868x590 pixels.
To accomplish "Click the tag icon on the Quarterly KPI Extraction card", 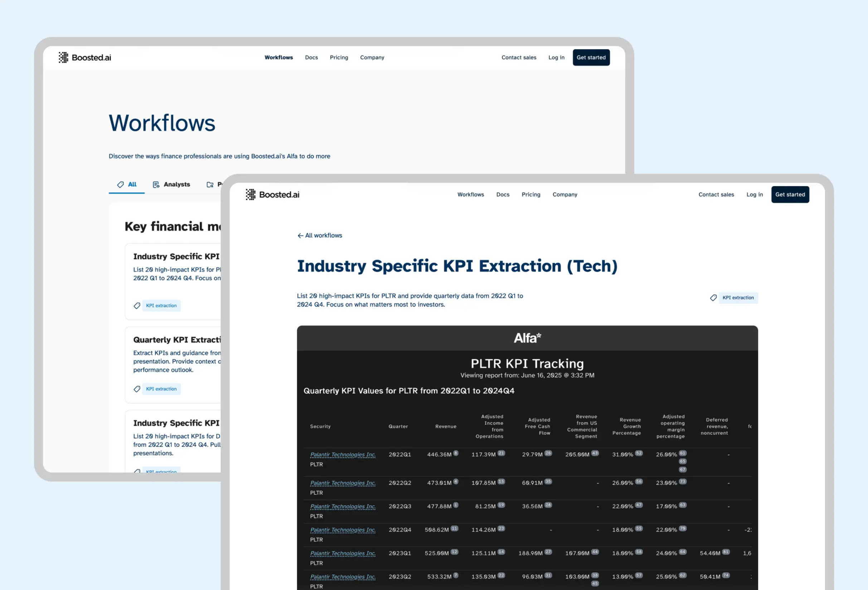I will pyautogui.click(x=137, y=389).
